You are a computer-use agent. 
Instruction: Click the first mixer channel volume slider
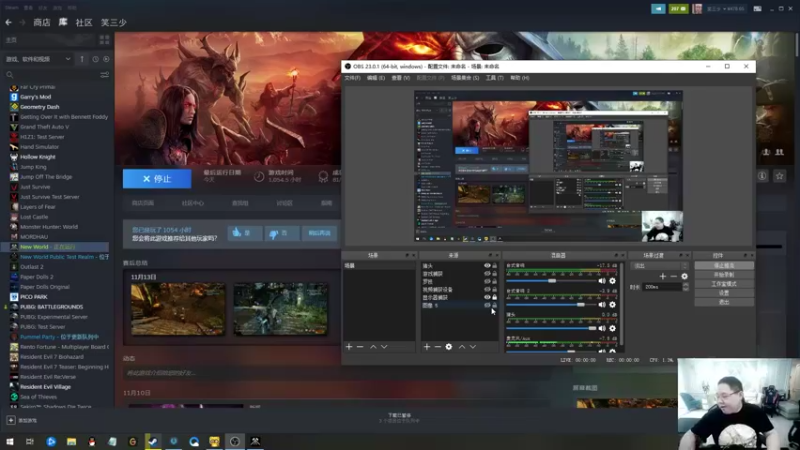(551, 281)
